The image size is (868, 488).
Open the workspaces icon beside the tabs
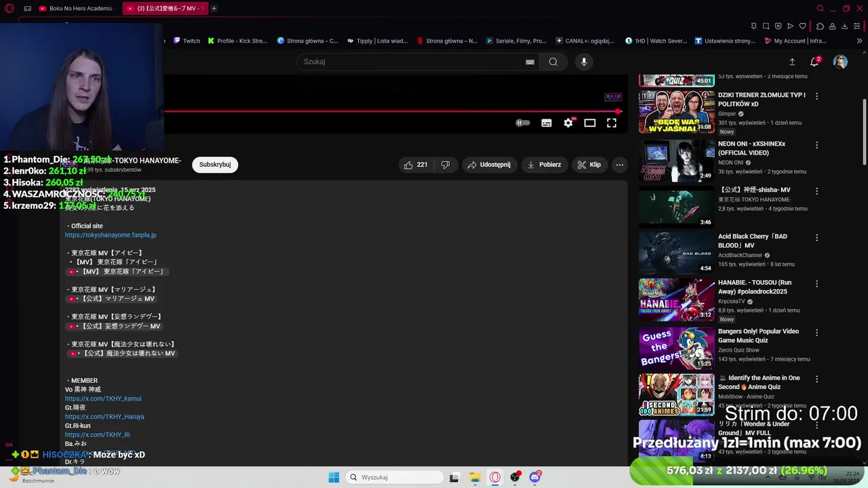(x=27, y=9)
